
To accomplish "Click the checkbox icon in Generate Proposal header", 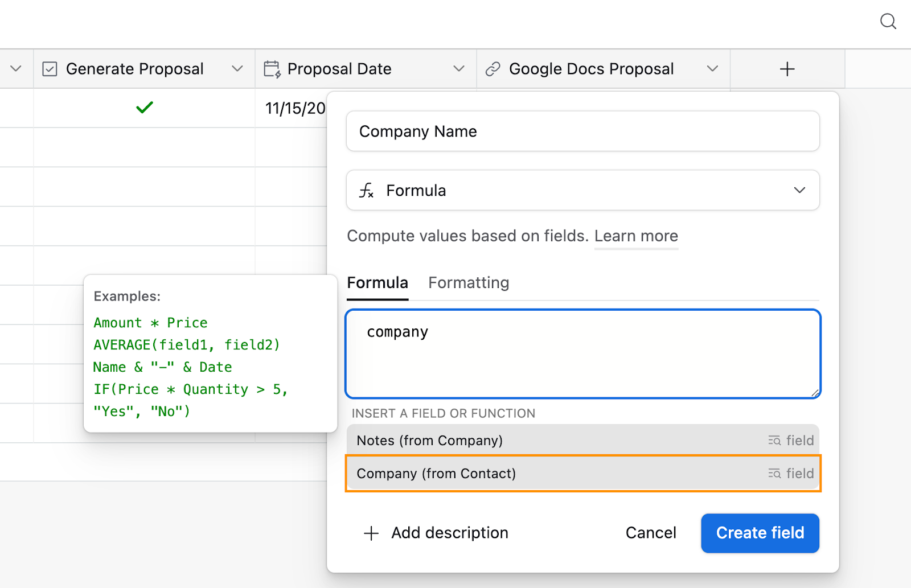I will coord(50,69).
